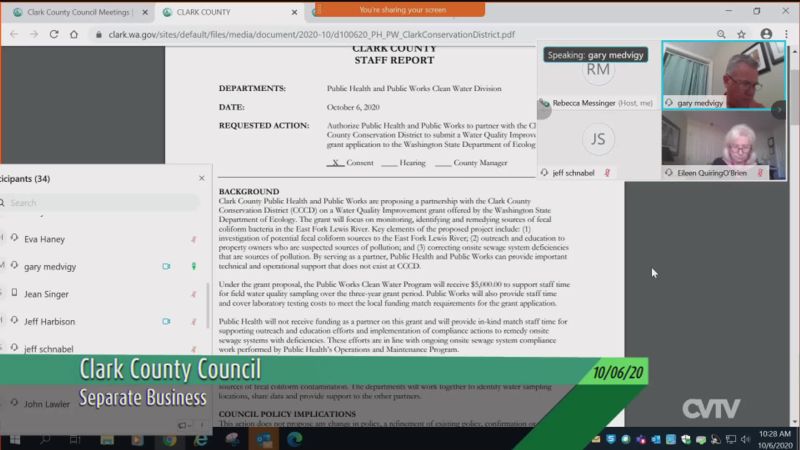Screen dimensions: 800x450
Task: Show previous video thumbnails with left arrow
Action: click(x=544, y=110)
